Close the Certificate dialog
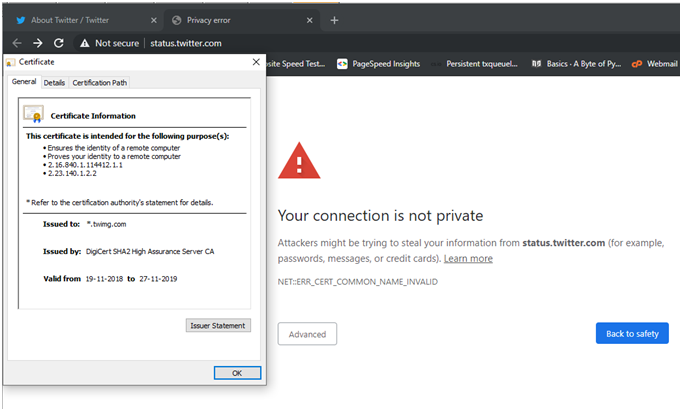 point(256,62)
